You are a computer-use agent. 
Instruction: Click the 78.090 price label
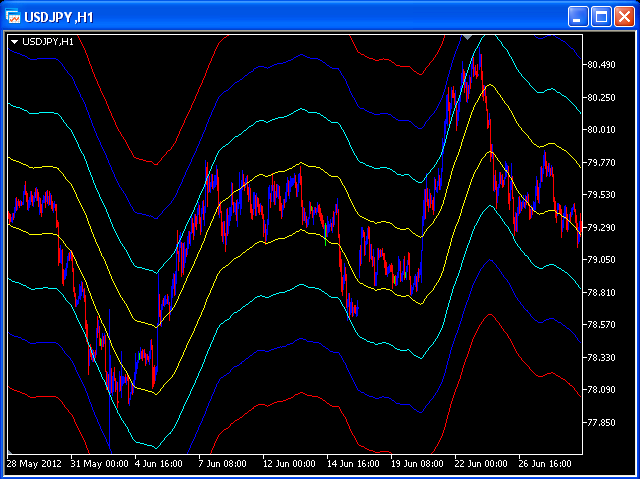pos(602,390)
